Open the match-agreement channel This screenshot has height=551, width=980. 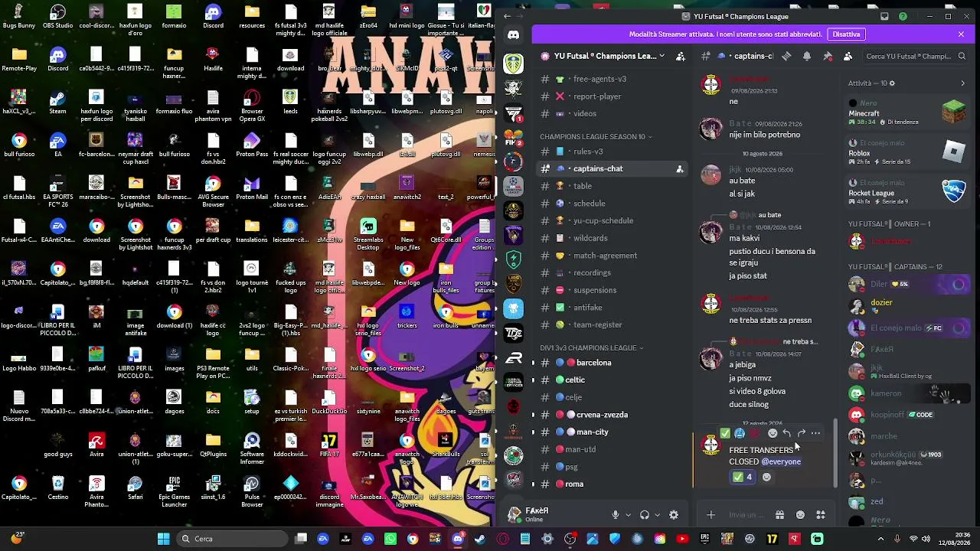pyautogui.click(x=611, y=256)
